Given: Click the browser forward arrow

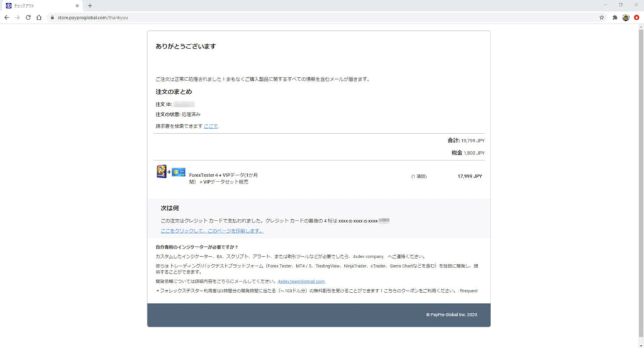Looking at the screenshot, I should (17, 18).
